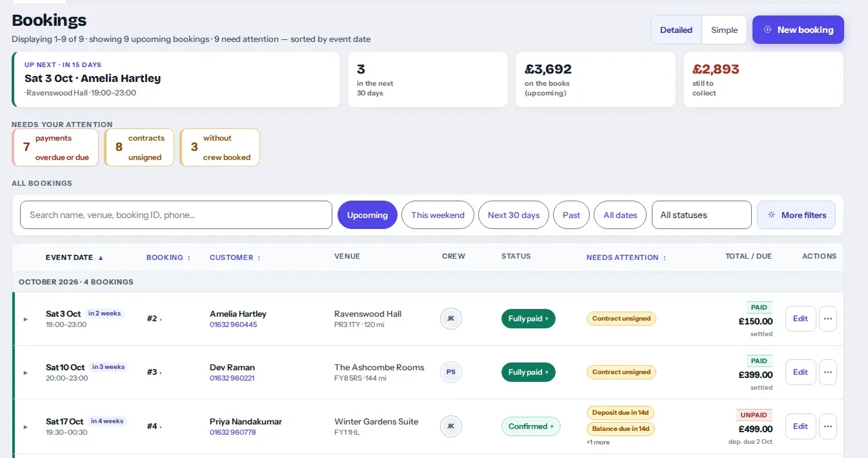The height and width of the screenshot is (458, 868).
Task: Filter by 8 contracts unsigned
Action: 139,148
